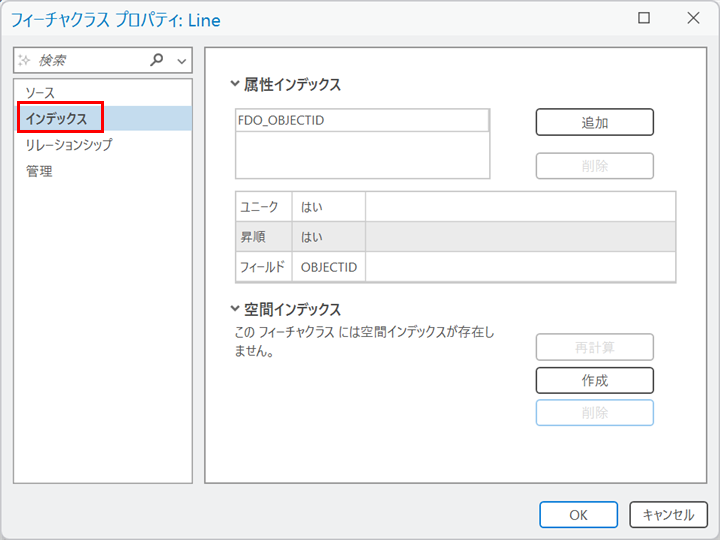Switch to the 管理 page
The image size is (720, 540).
click(x=39, y=171)
